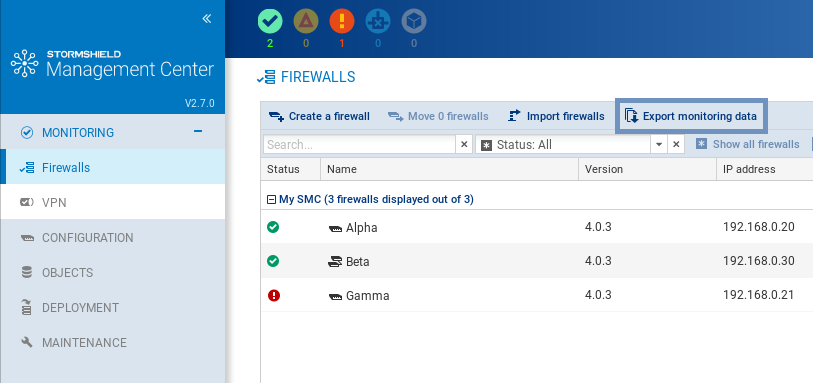The height and width of the screenshot is (383, 813).
Task: Click the Alpha firewall device icon
Action: pos(335,228)
